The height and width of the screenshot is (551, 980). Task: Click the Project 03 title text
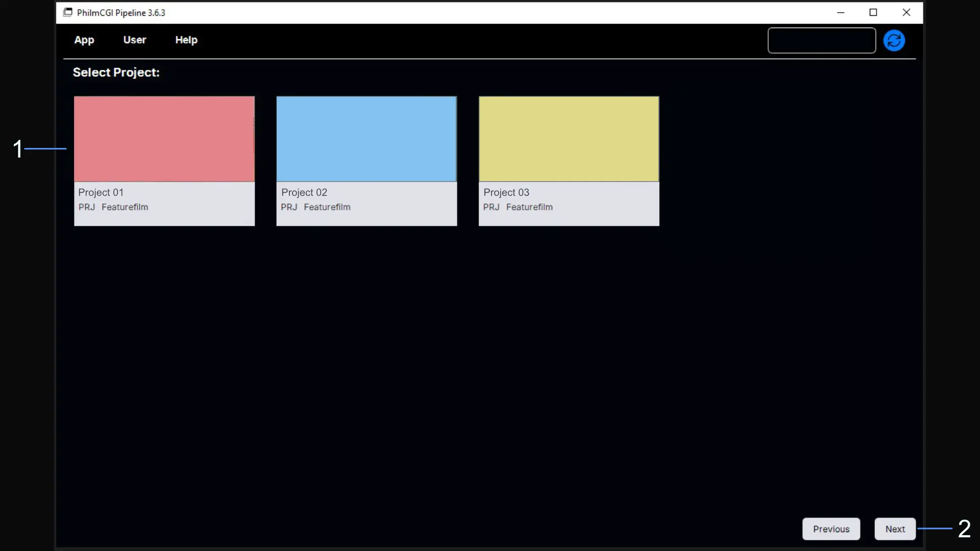tap(506, 192)
